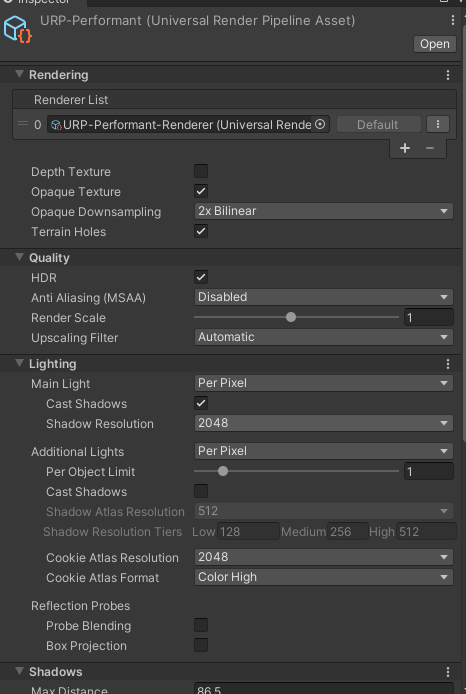
Task: Remove renderer with minus button
Action: [x=430, y=148]
